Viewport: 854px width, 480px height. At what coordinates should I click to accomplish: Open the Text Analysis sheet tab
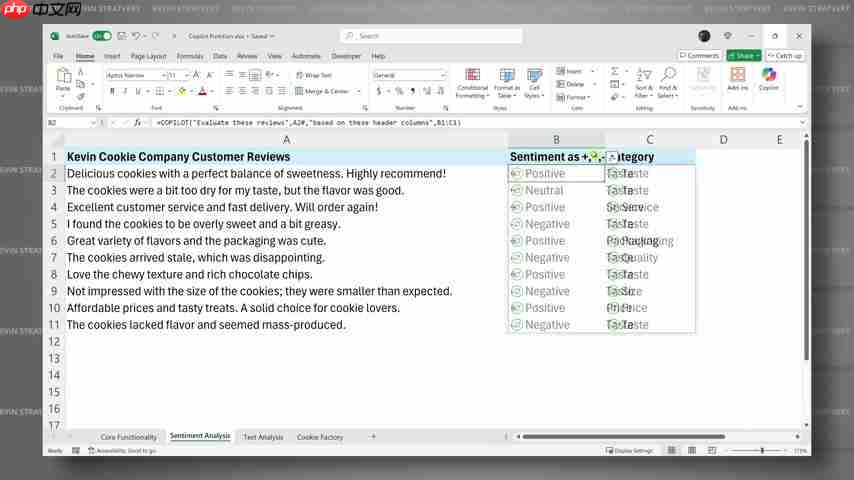[x=263, y=437]
